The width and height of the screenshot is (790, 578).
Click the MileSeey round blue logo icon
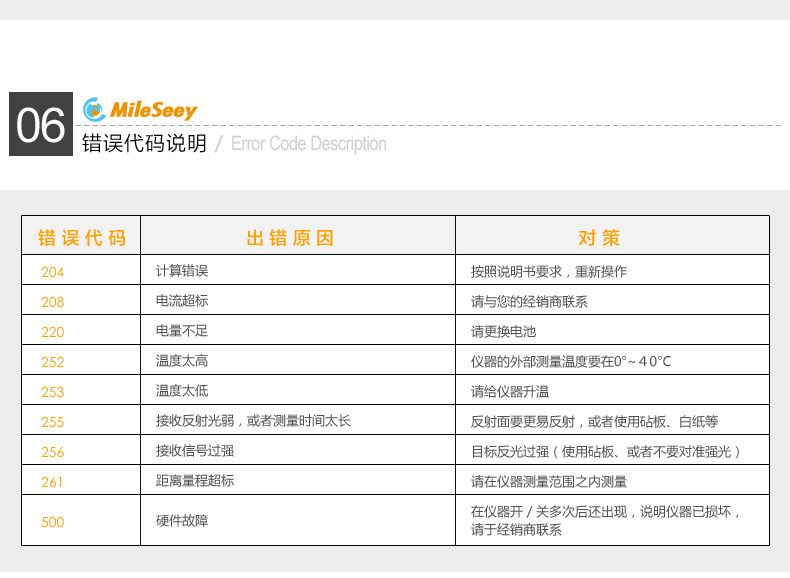tap(94, 109)
